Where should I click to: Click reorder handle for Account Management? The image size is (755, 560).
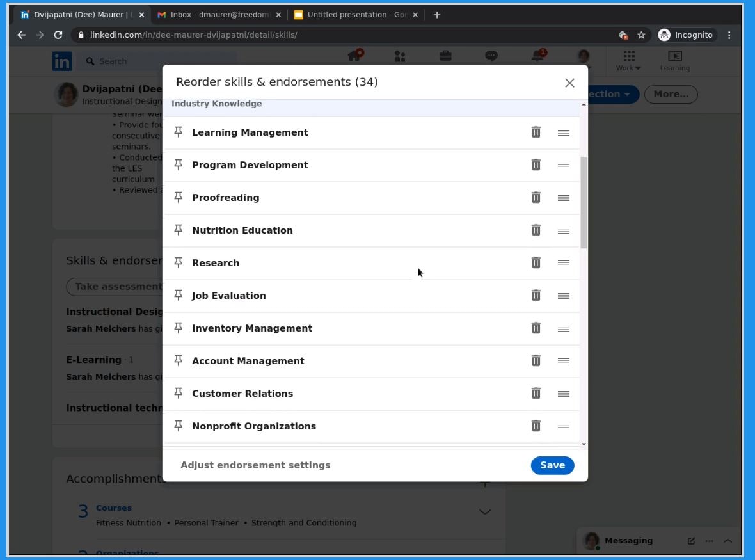coord(563,361)
